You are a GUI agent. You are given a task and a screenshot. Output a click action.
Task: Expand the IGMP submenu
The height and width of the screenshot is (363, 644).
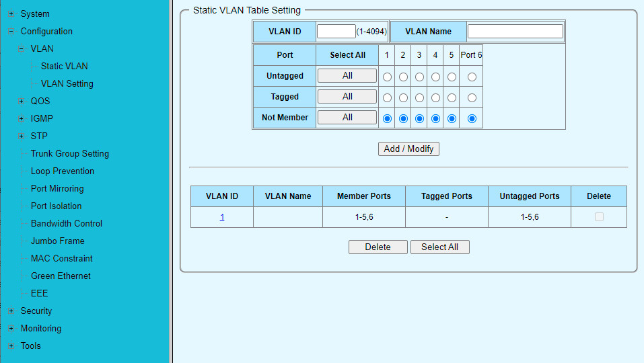pos(22,119)
